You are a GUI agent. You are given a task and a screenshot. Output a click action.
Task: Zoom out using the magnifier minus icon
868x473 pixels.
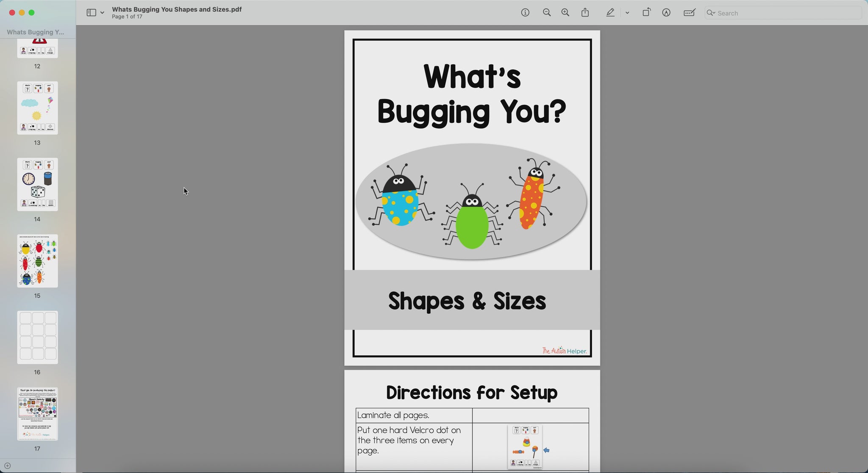coord(547,13)
